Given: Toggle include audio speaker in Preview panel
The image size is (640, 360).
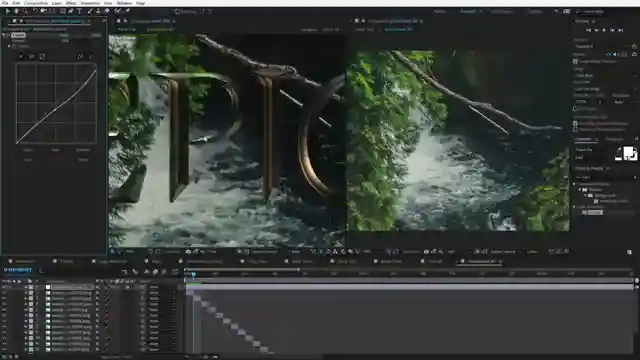Looking at the screenshot, I should tap(615, 54).
